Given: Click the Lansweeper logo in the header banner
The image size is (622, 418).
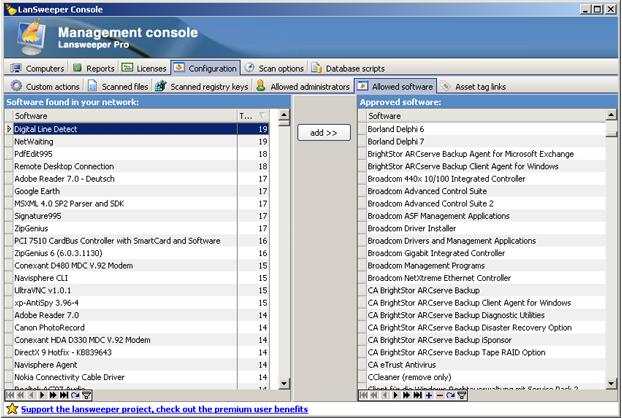Looking at the screenshot, I should [x=32, y=37].
